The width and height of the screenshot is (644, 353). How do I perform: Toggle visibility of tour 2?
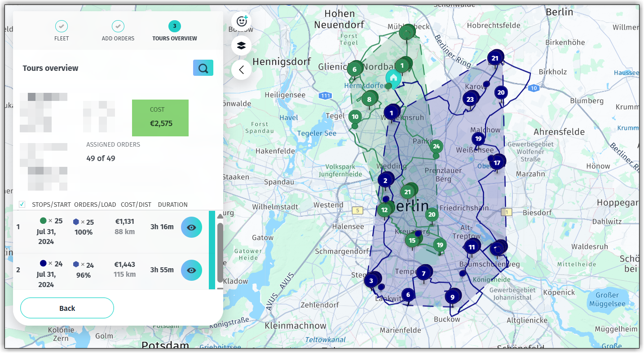(x=191, y=270)
